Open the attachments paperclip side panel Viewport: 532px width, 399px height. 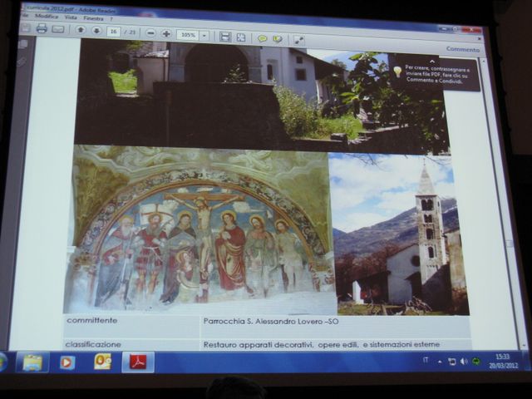tap(22, 61)
